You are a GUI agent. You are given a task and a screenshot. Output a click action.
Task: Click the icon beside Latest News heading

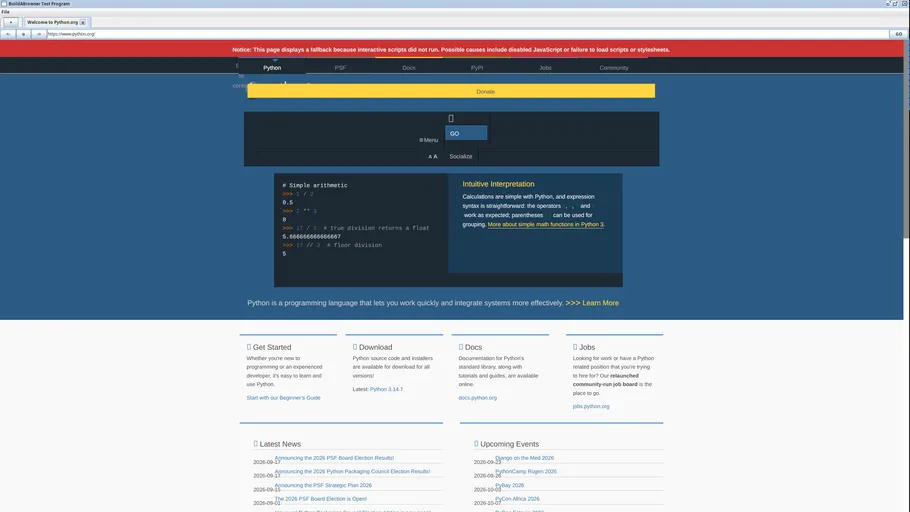(x=256, y=444)
